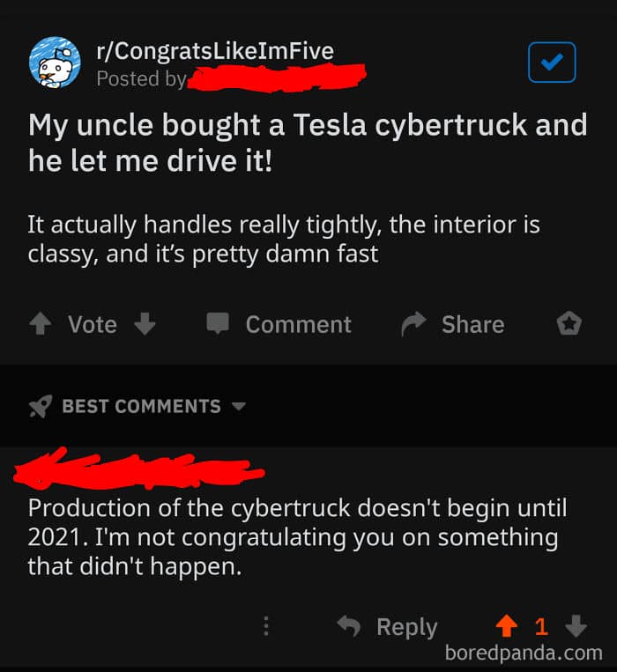
Task: Click the rocket icon beside Best Comments
Action: coord(41,406)
